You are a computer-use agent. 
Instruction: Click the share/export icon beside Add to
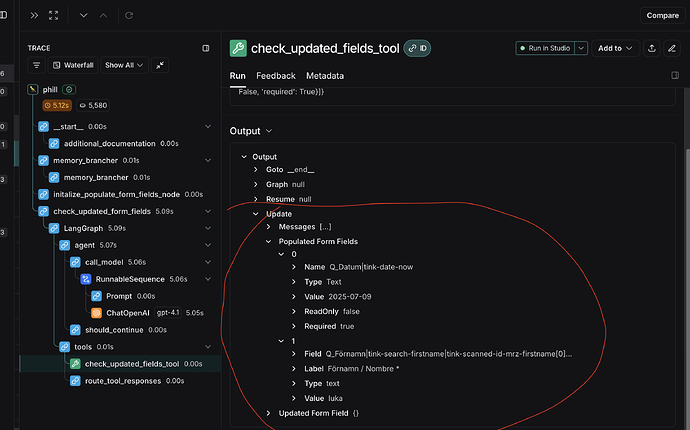click(x=651, y=48)
